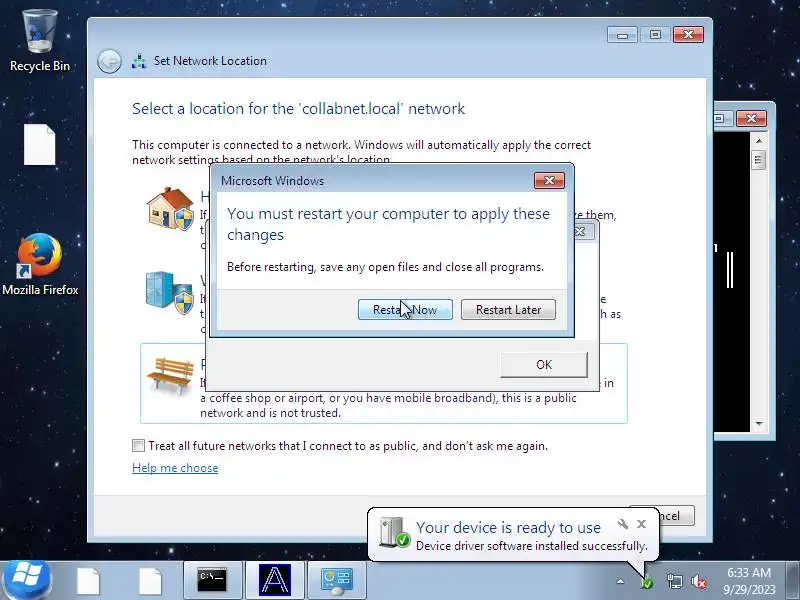Image resolution: width=800 pixels, height=600 pixels.
Task: Open the Help me choose link
Action: coord(175,468)
